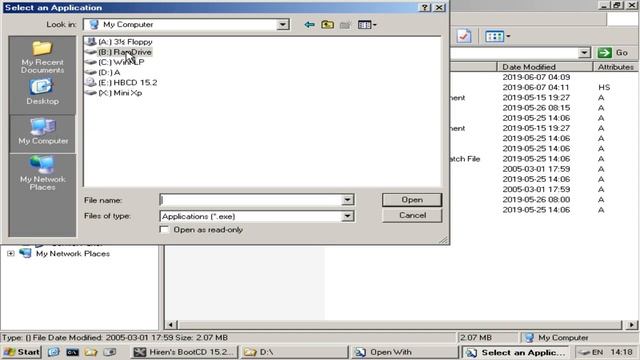Expand My Network Places tree node
This screenshot has height=360, width=640.
[x=11, y=253]
